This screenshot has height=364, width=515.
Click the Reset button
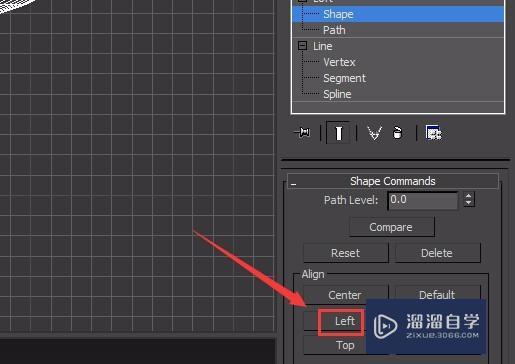click(346, 253)
